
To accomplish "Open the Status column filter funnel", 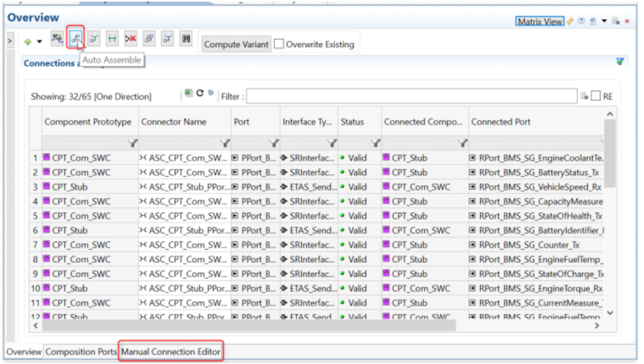I will [376, 143].
